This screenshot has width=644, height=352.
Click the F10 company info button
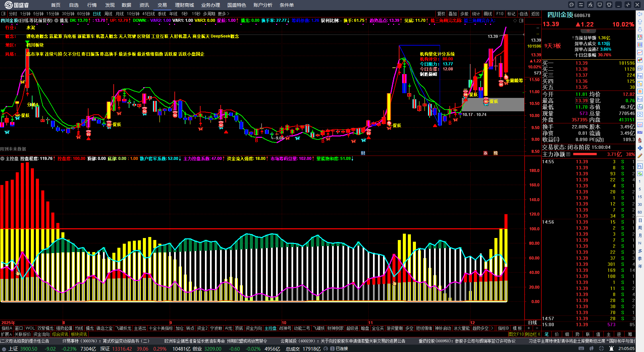pos(500,14)
